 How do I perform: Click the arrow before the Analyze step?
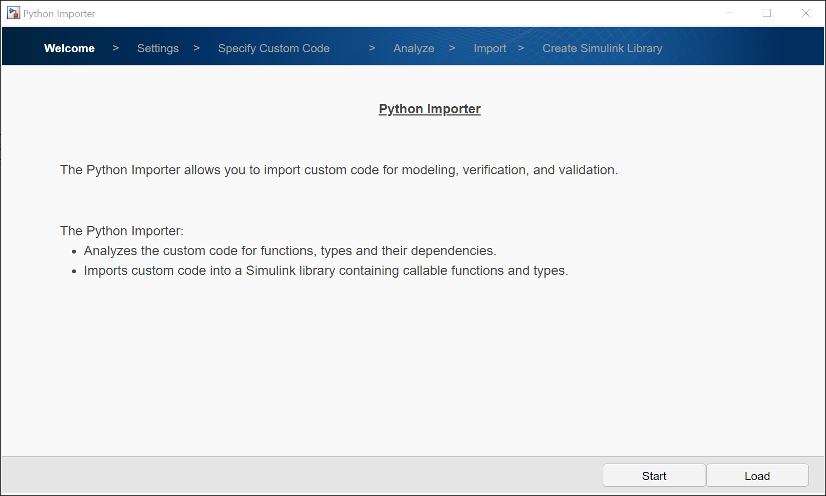tap(372, 48)
